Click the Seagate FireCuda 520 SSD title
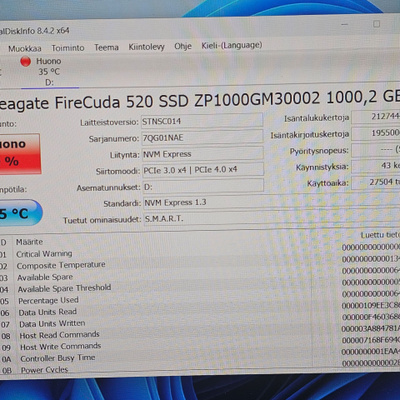The image size is (400, 400). click(x=200, y=99)
